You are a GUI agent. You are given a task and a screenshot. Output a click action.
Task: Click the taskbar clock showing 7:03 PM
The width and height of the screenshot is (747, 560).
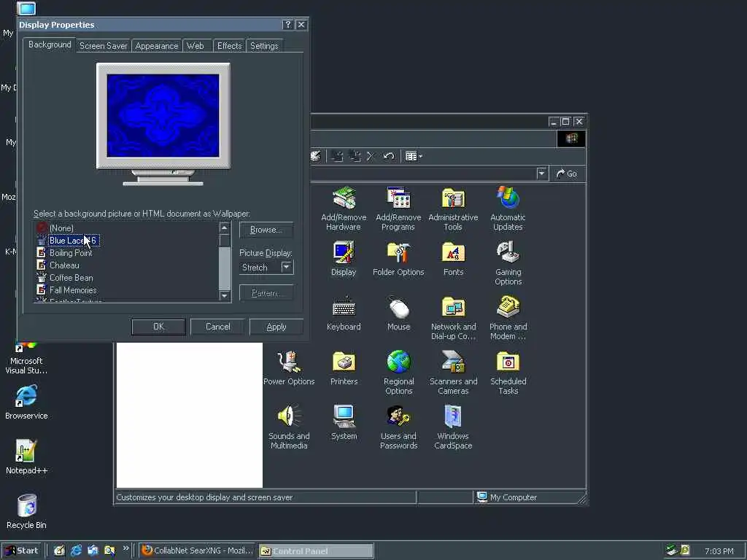pos(719,551)
